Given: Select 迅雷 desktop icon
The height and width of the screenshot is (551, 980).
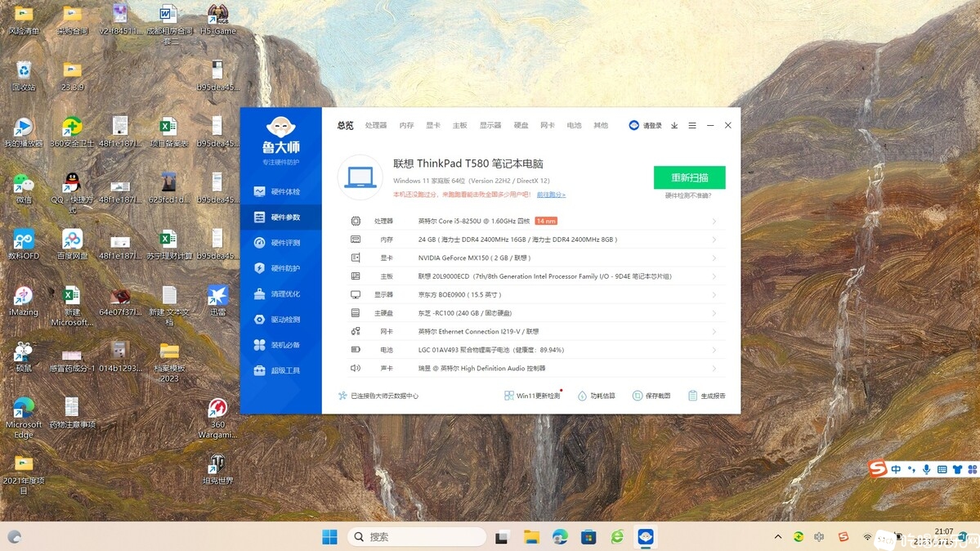Looking at the screenshot, I should [x=217, y=301].
